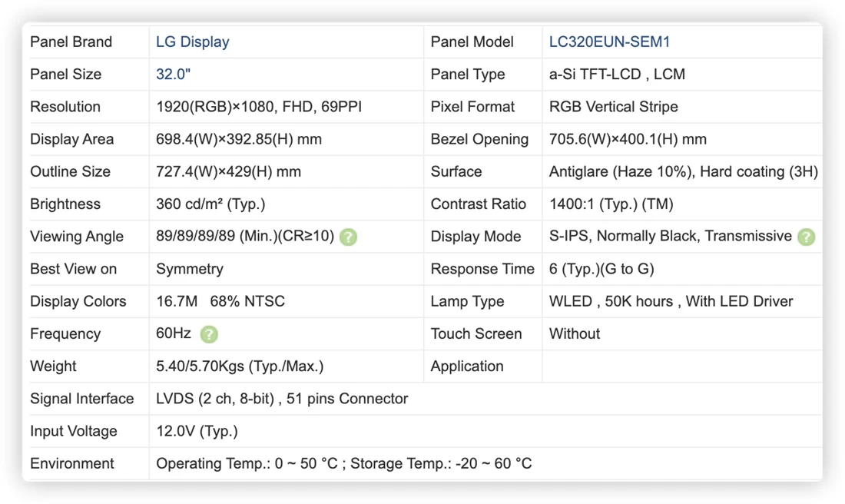Click the help icon beside Viewing Angle value
This screenshot has height=504, width=845.
pyautogui.click(x=348, y=237)
